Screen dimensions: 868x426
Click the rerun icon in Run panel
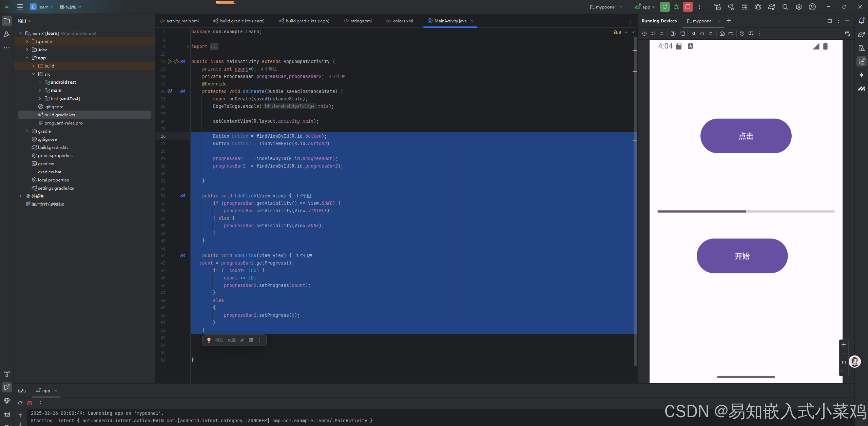click(x=20, y=403)
